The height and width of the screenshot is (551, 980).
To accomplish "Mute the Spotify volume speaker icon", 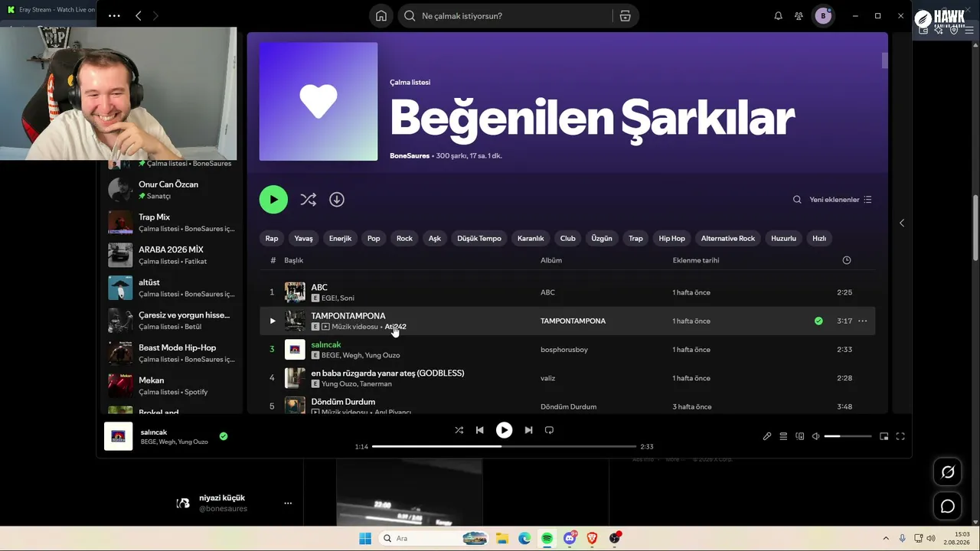I will tap(816, 436).
